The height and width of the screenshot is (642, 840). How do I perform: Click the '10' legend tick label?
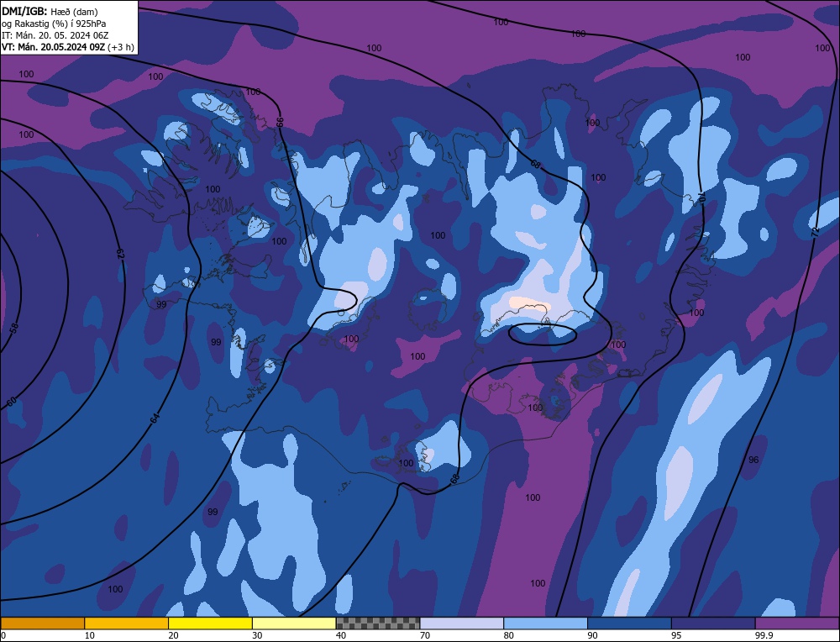click(90, 635)
